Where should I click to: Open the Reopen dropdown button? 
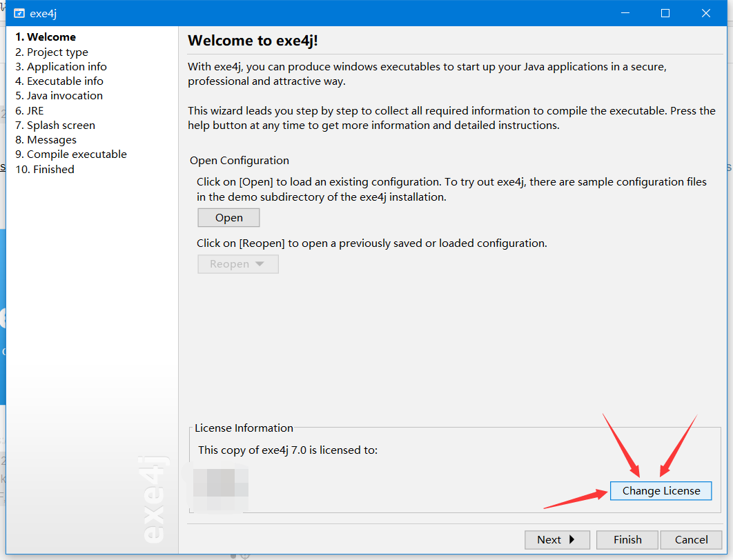[x=238, y=264]
